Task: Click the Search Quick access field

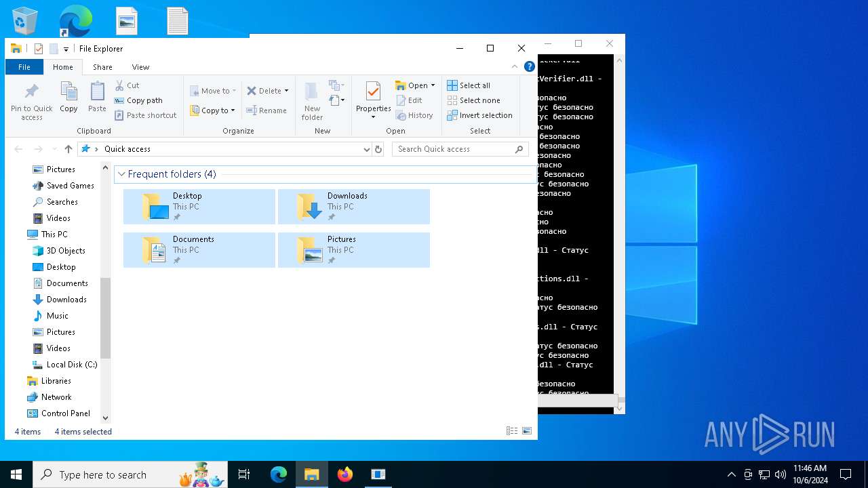Action: point(460,149)
